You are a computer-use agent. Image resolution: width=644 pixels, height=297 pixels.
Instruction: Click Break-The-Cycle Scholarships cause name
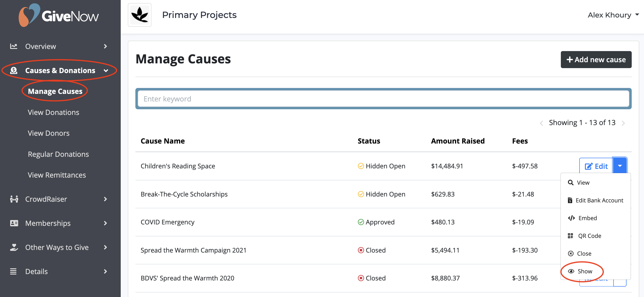click(x=184, y=194)
